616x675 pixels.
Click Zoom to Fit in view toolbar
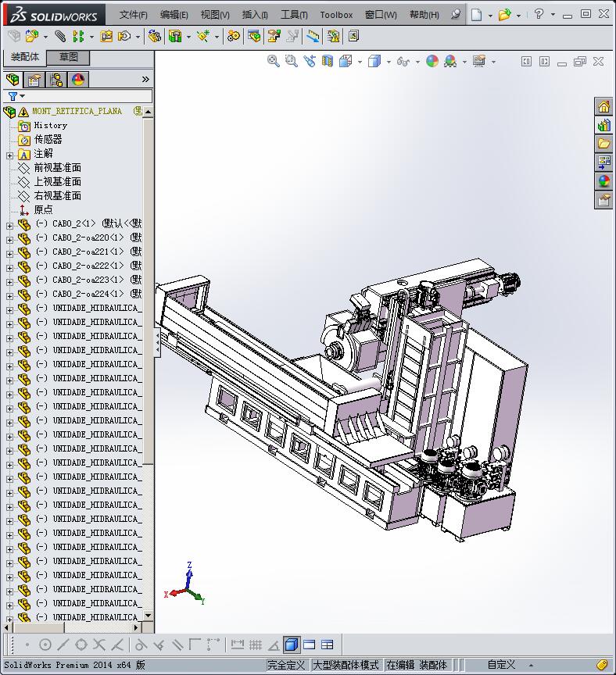(273, 61)
